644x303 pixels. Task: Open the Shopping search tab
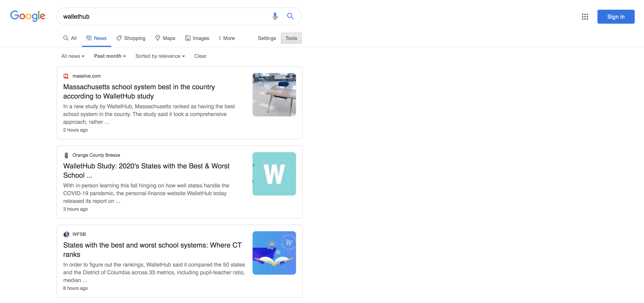click(x=131, y=38)
